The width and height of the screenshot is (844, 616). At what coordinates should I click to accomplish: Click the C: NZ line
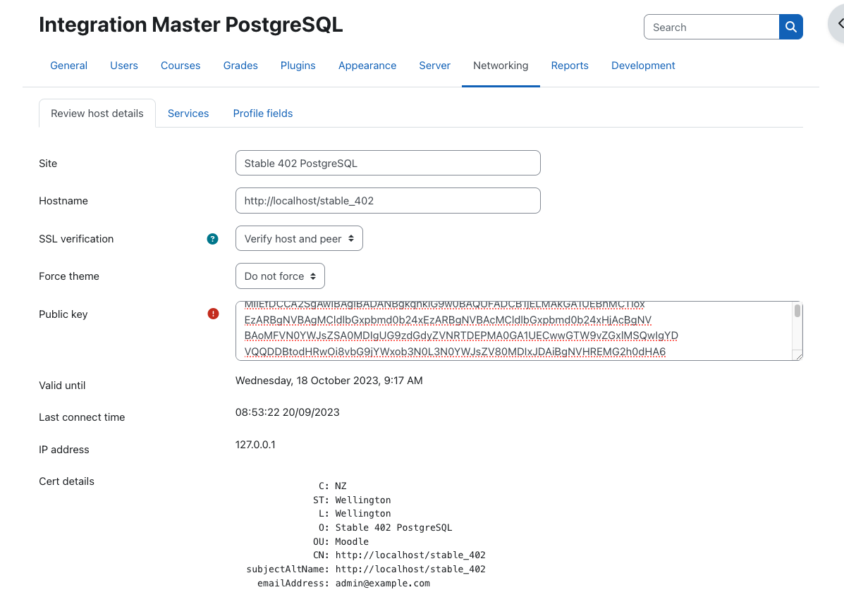pyautogui.click(x=333, y=486)
